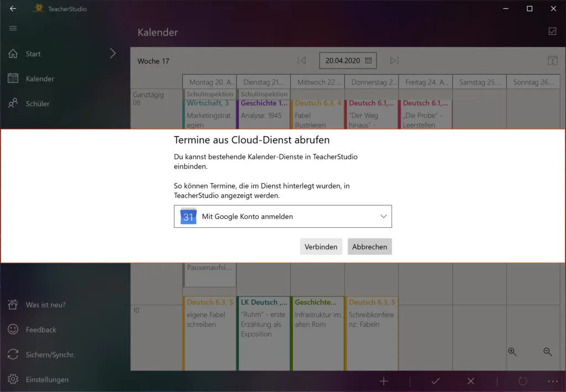Screen dimensions: 566x392
Task: Click the calendar view icon right of Woche 17 bar
Action: click(x=552, y=61)
